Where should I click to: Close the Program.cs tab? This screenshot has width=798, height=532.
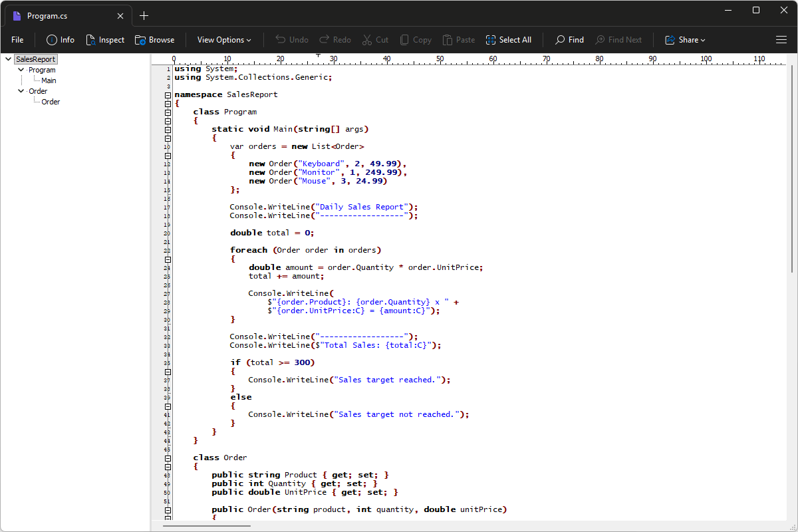[x=120, y=16]
